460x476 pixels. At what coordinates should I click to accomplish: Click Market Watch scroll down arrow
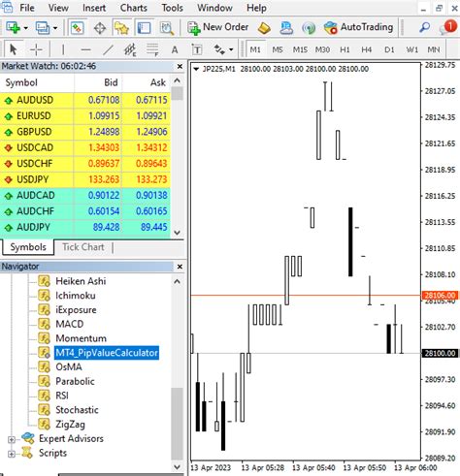177,233
